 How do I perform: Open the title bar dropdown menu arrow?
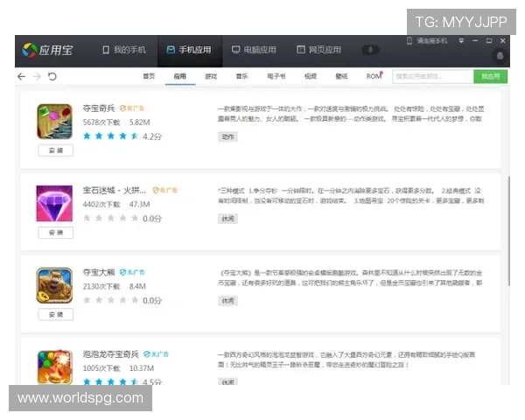click(461, 41)
